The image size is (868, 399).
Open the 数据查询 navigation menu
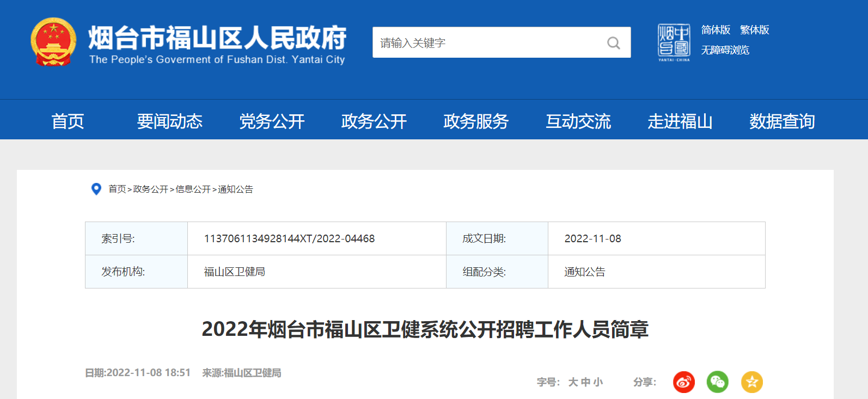(x=782, y=121)
